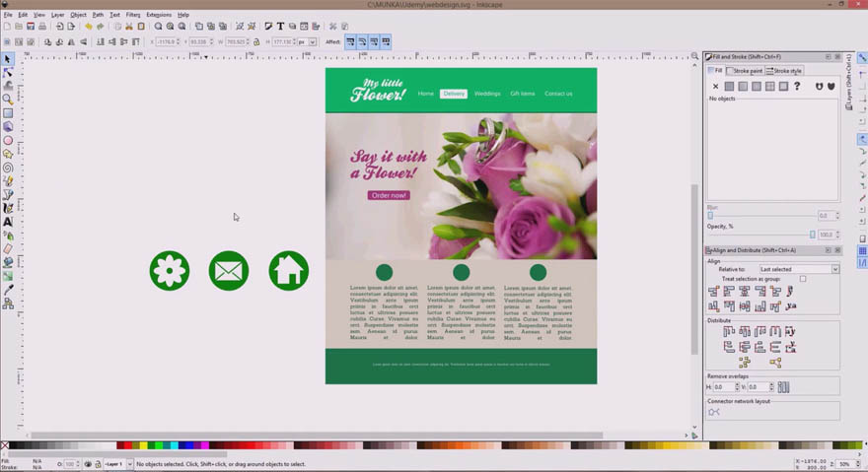The height and width of the screenshot is (472, 868).
Task: Open the Layer 1 dropdown in status bar
Action: [x=118, y=464]
